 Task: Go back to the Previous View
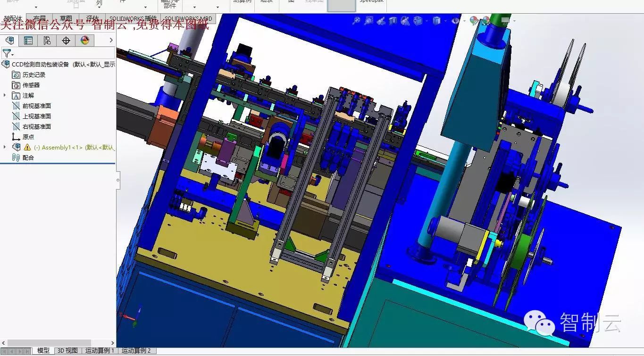pos(381,20)
